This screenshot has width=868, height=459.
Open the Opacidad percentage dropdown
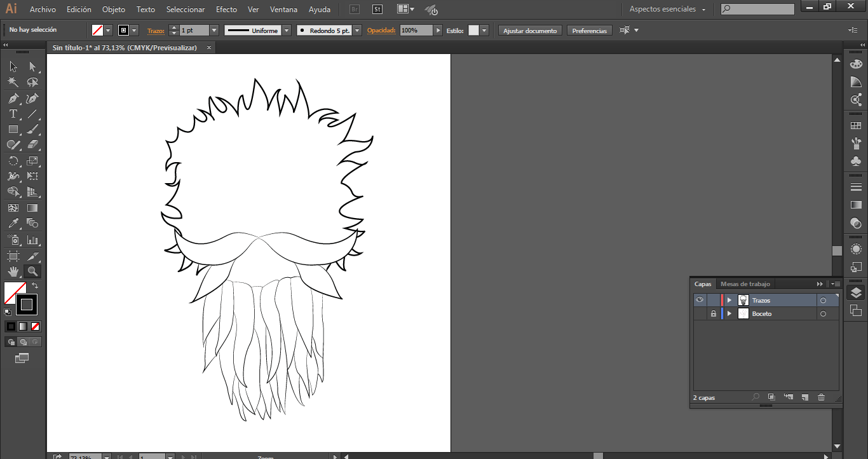[x=438, y=31]
